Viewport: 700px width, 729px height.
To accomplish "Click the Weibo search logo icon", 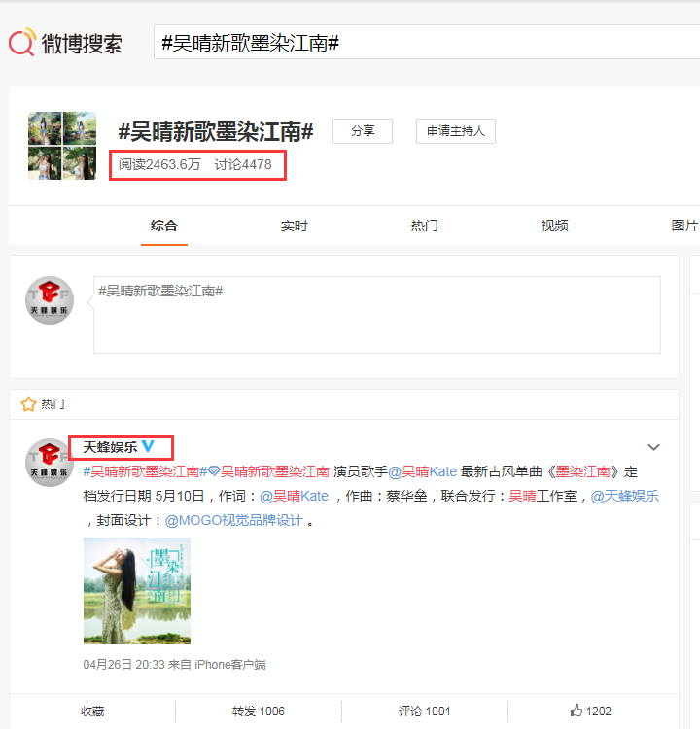I will [23, 43].
